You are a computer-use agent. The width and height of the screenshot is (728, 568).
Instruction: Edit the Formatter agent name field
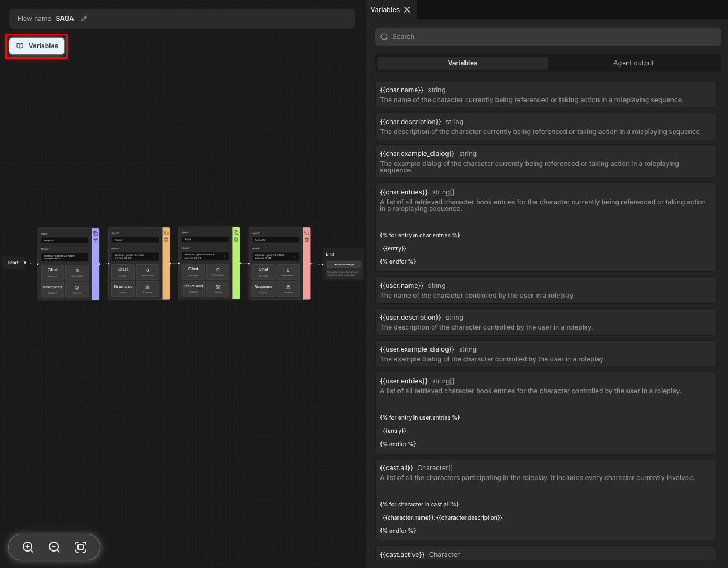[276, 240]
